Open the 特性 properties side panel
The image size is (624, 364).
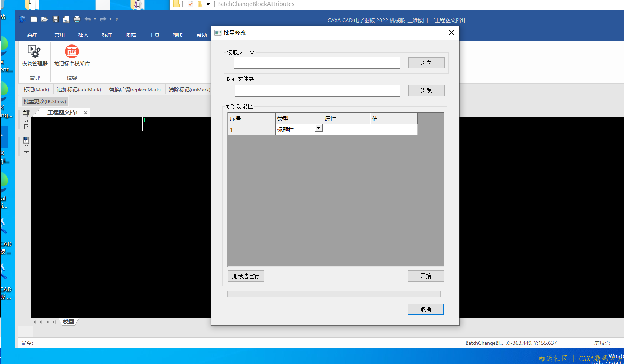(26, 146)
